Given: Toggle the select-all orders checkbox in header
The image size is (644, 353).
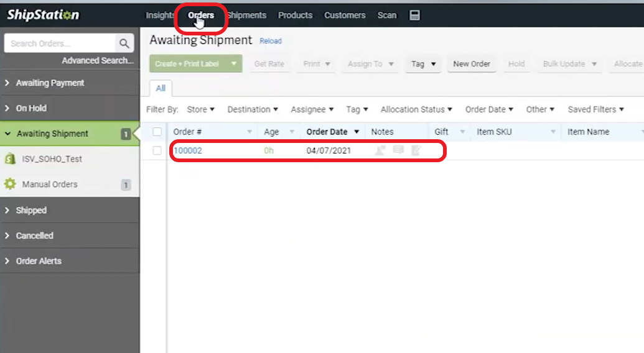Looking at the screenshot, I should tap(157, 132).
